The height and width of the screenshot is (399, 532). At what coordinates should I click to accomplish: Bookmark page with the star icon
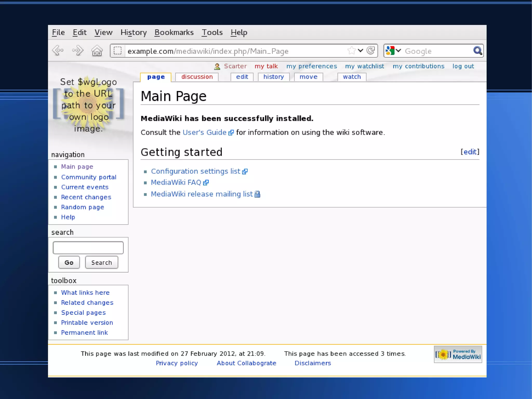pos(351,50)
